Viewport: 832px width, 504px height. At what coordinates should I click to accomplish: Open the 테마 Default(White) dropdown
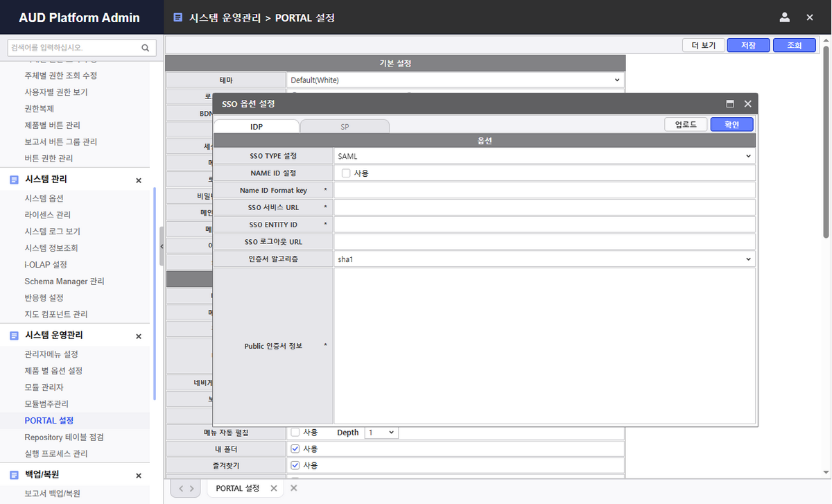pyautogui.click(x=455, y=80)
